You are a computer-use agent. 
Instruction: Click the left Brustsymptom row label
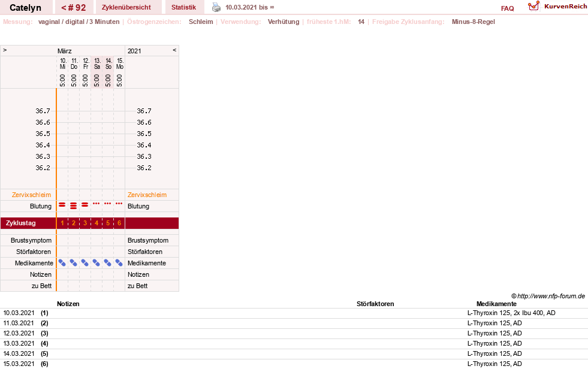[x=31, y=240]
